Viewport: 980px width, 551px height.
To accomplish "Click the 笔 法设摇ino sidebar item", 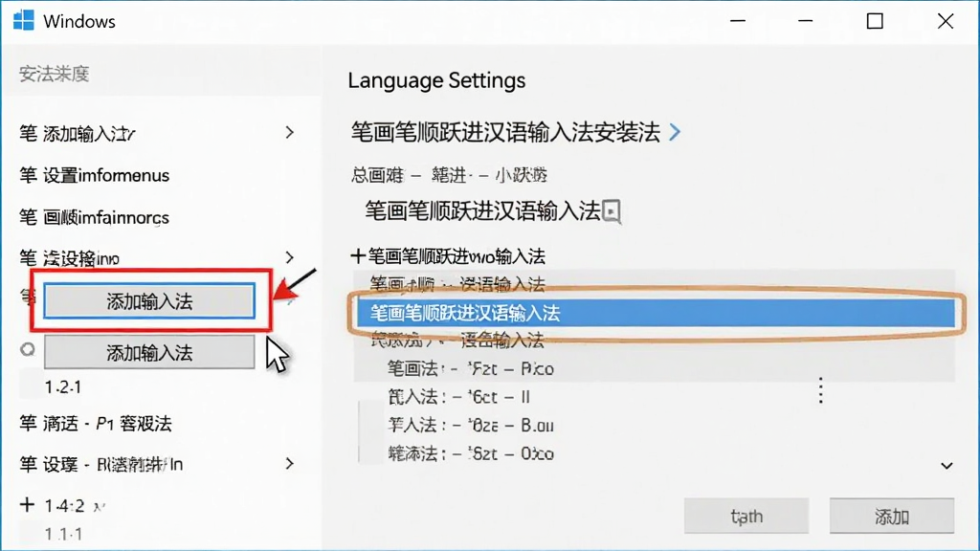I will (69, 258).
